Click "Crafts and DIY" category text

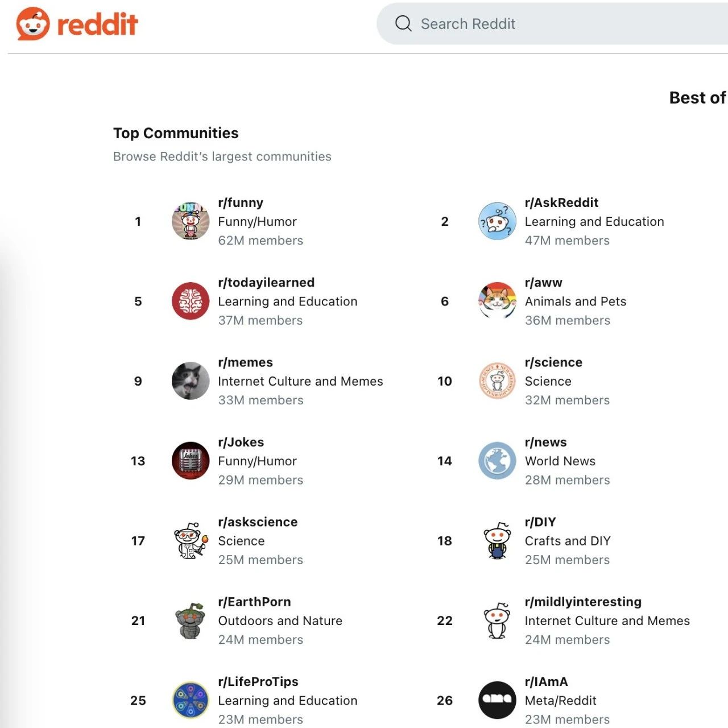pyautogui.click(x=568, y=541)
